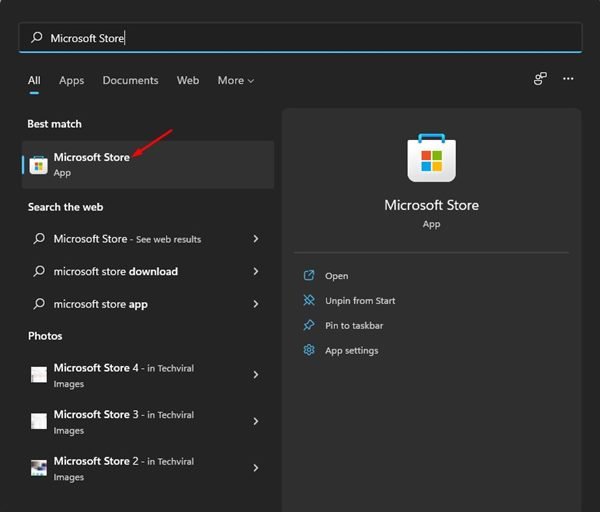Expand arrow for 'Microsoft Store 2' photo
600x512 pixels.
(256, 468)
